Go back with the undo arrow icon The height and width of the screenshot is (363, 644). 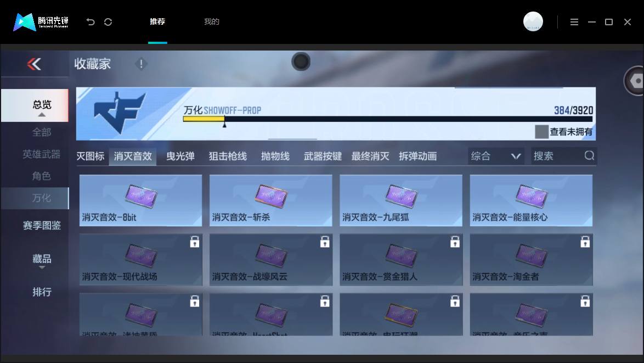[91, 22]
